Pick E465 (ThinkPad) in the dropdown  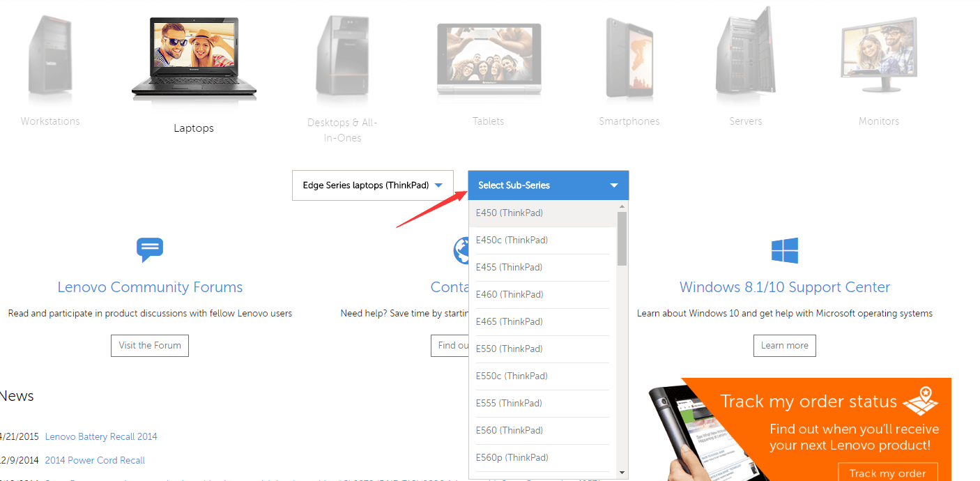pos(542,322)
